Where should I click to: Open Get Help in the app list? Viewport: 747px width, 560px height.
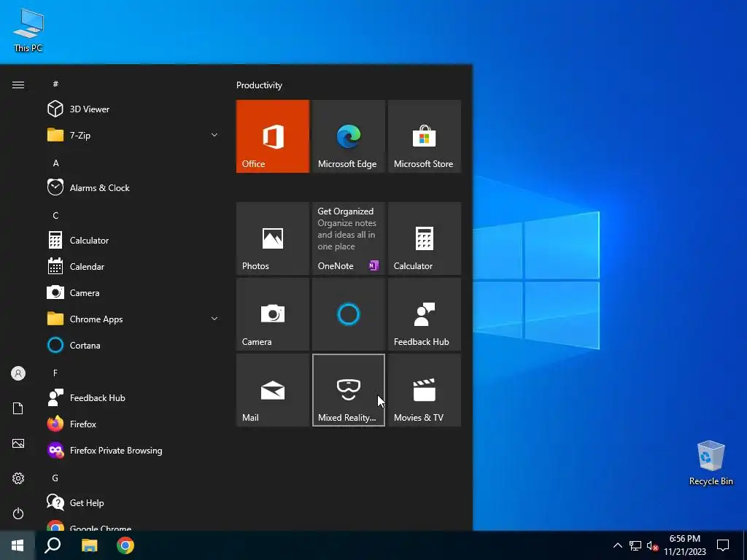tap(133, 503)
